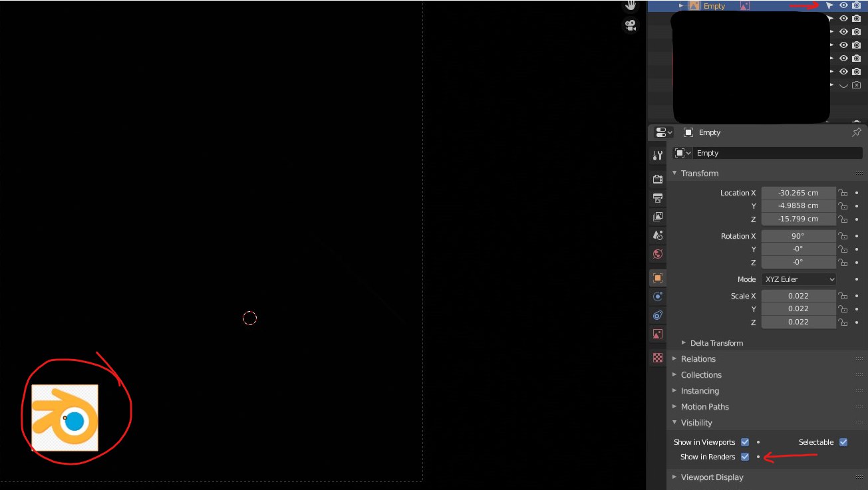The width and height of the screenshot is (868, 490).
Task: Click the Empty object icon in the outliner
Action: pos(694,5)
